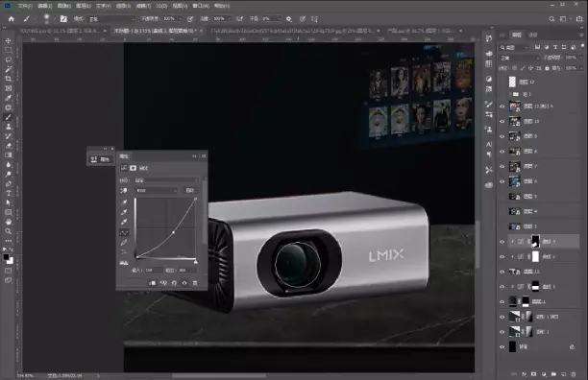The image size is (588, 380).
Task: Expand the Group 1 folder in Layers
Action: point(510,94)
